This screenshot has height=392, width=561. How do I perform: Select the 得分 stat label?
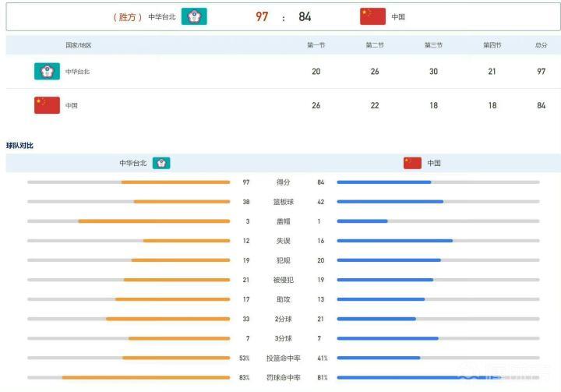tap(283, 182)
